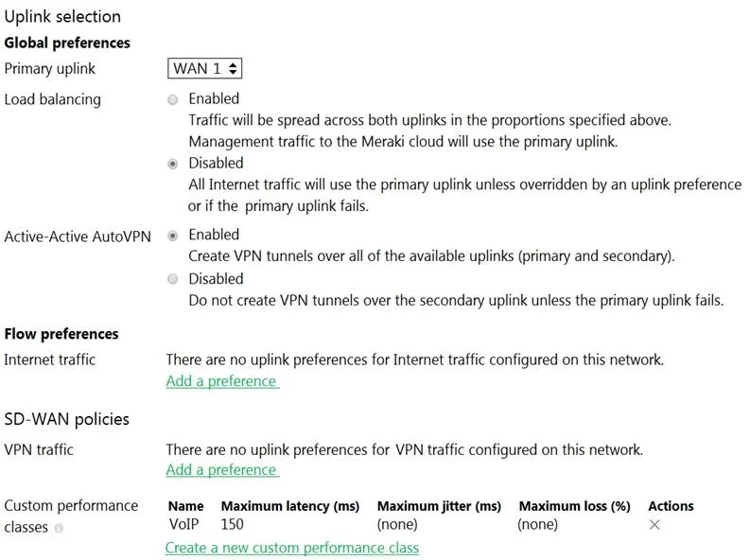Screen dimensions: 750x560
Task: Click the Name column header
Action: (x=186, y=506)
